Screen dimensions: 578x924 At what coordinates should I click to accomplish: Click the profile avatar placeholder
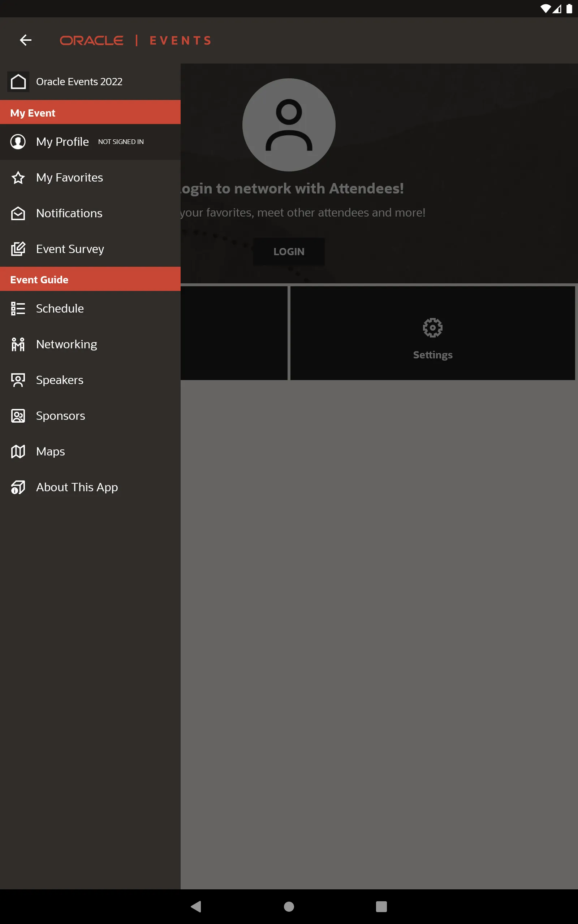click(289, 125)
